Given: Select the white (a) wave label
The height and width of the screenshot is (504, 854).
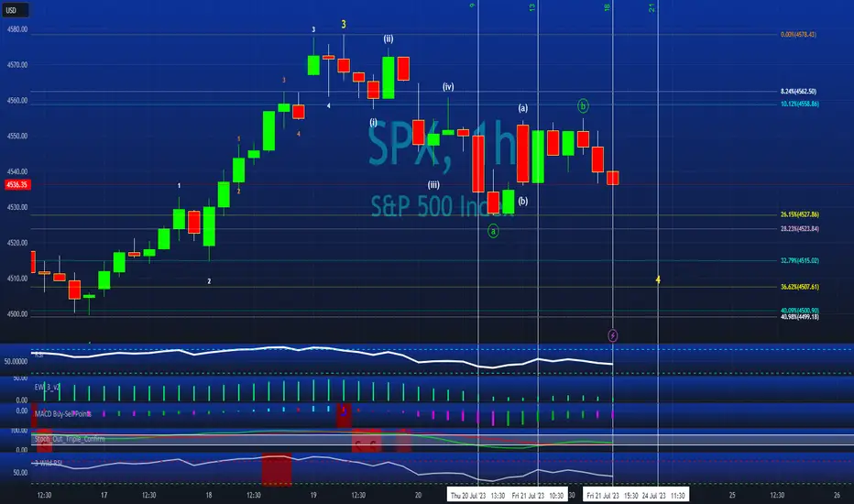Looking at the screenshot, I should tap(523, 108).
